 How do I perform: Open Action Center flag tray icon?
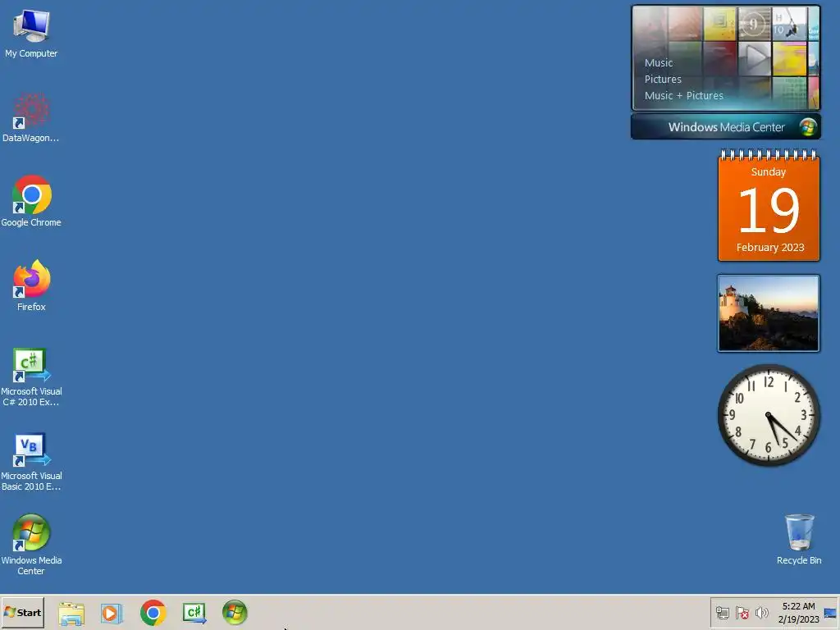click(x=742, y=613)
